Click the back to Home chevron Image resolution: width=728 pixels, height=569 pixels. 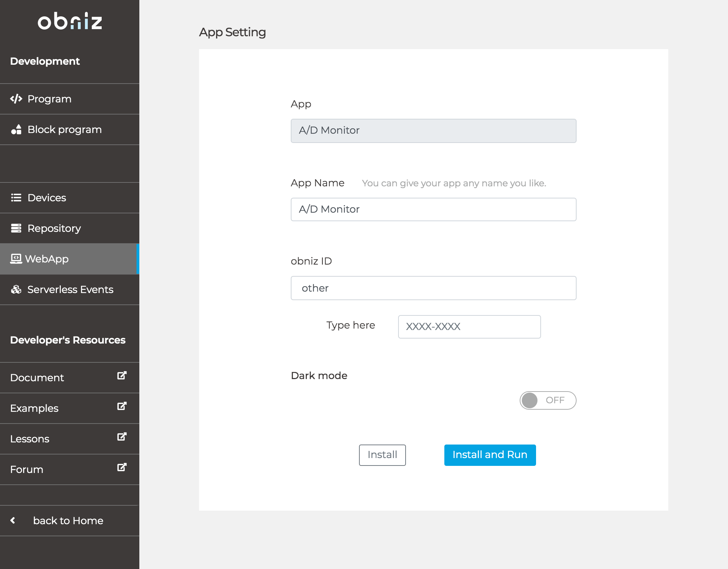tap(13, 521)
